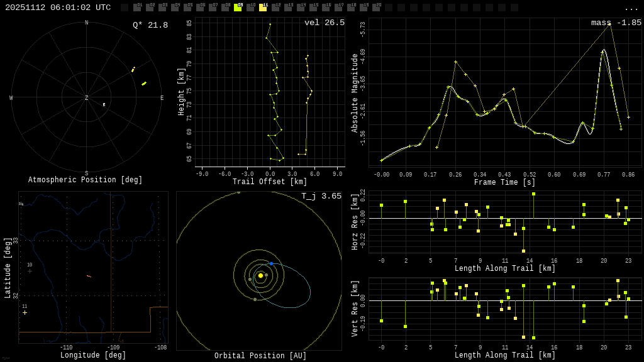The height and width of the screenshot is (362, 644).
Task: Select the highlighted station 09 box
Action: pos(238,8)
